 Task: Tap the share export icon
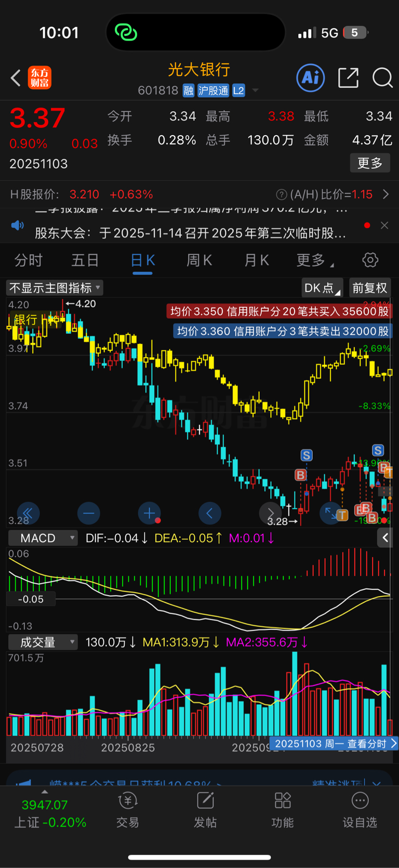(348, 78)
